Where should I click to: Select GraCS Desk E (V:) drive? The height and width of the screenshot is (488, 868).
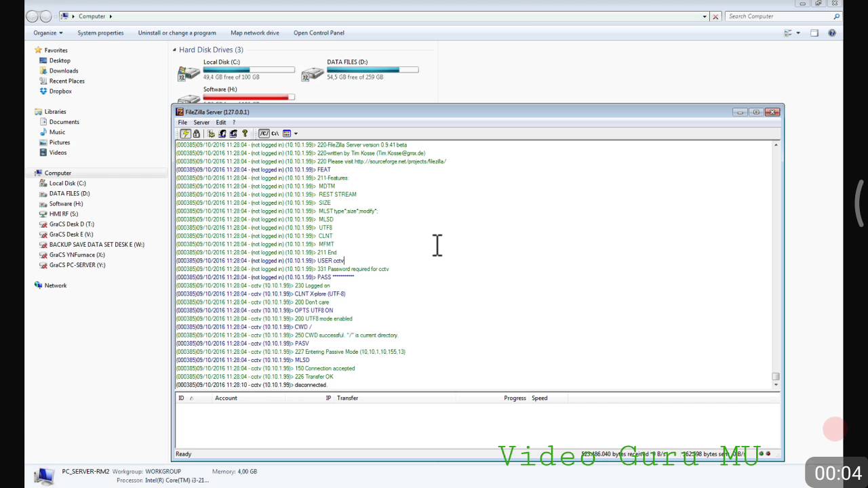pos(71,234)
